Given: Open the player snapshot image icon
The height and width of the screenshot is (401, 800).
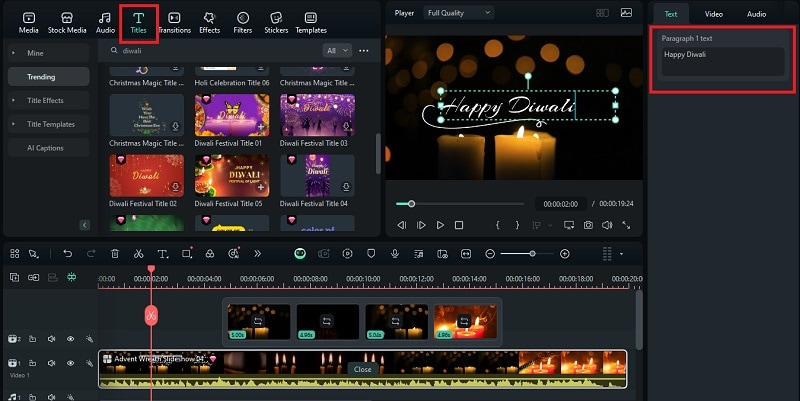Looking at the screenshot, I should pos(627,13).
